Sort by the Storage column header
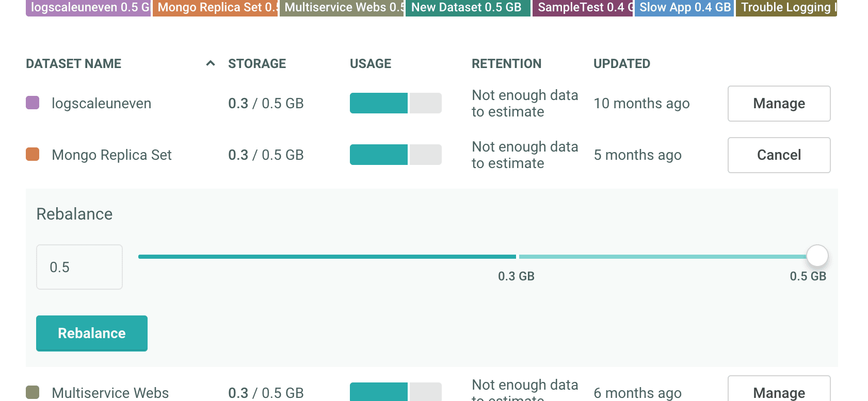The height and width of the screenshot is (401, 868). pyautogui.click(x=257, y=63)
